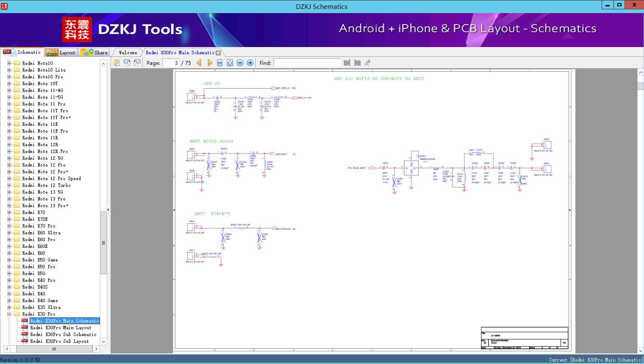Zoom out with the minus icon
This screenshot has width=644, height=364.
point(240,63)
